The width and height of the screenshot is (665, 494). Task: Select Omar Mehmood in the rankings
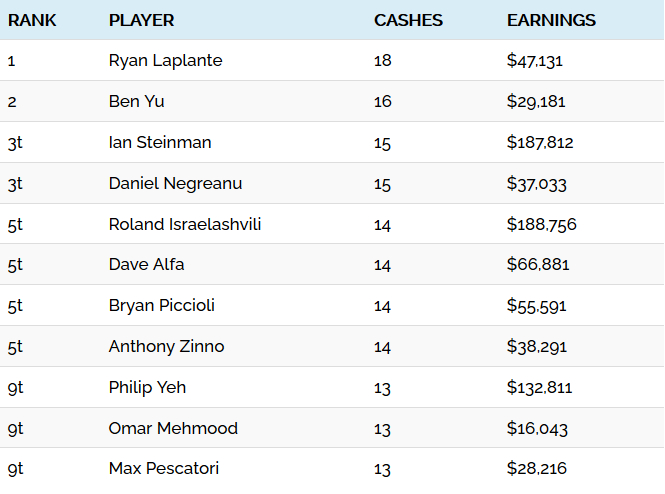[x=173, y=428]
